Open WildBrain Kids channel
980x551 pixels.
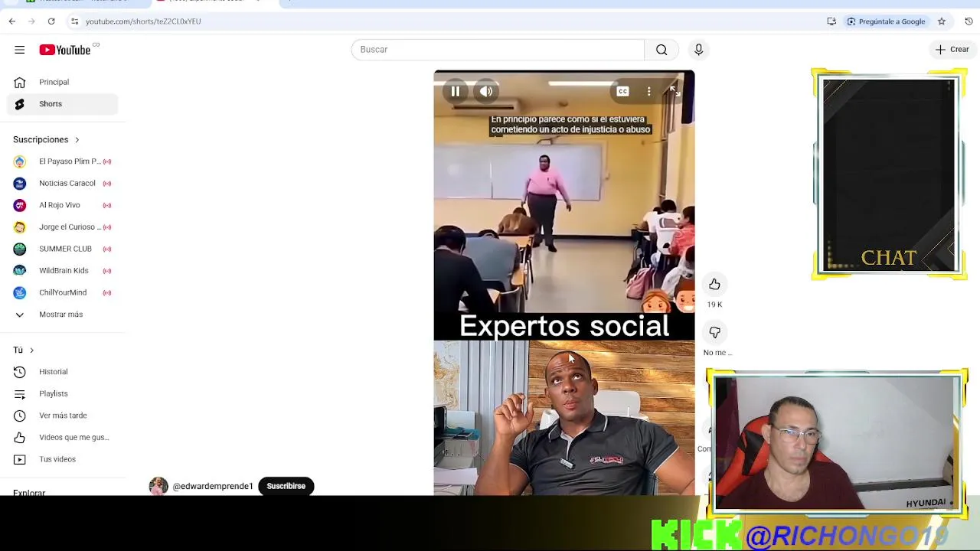pyautogui.click(x=62, y=271)
